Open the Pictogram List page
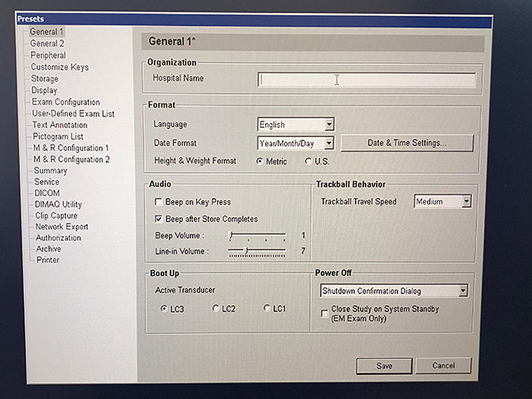The image size is (532, 399). (x=57, y=136)
